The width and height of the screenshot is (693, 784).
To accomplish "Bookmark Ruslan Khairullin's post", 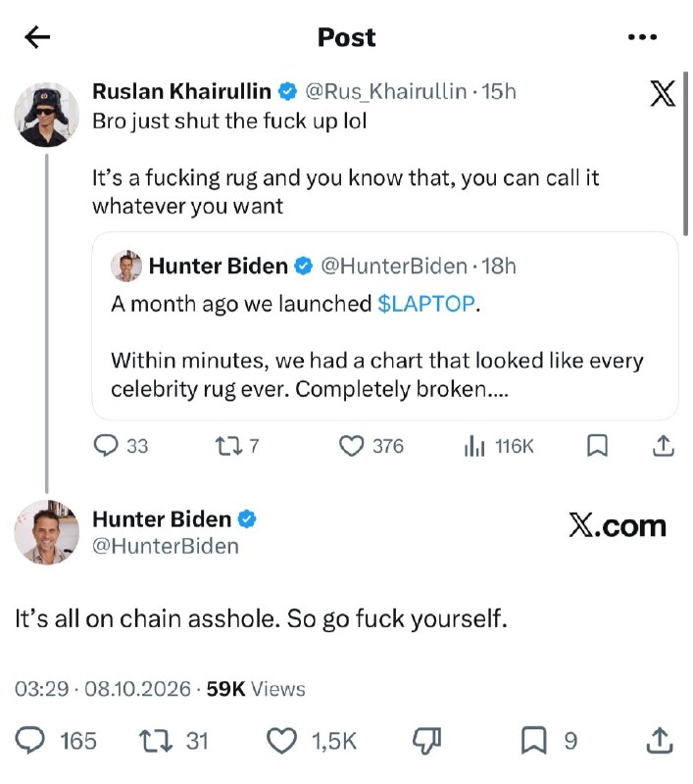I will [x=597, y=446].
